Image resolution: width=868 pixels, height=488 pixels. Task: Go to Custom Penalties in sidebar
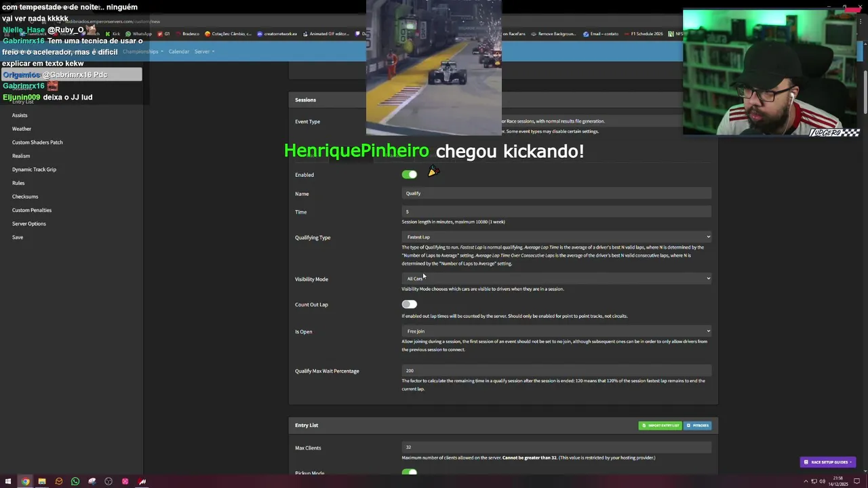point(32,210)
